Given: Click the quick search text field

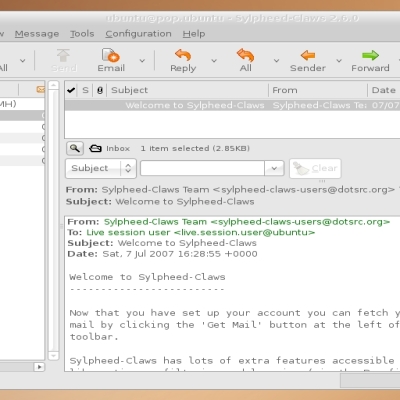Looking at the screenshot, I should point(202,168).
